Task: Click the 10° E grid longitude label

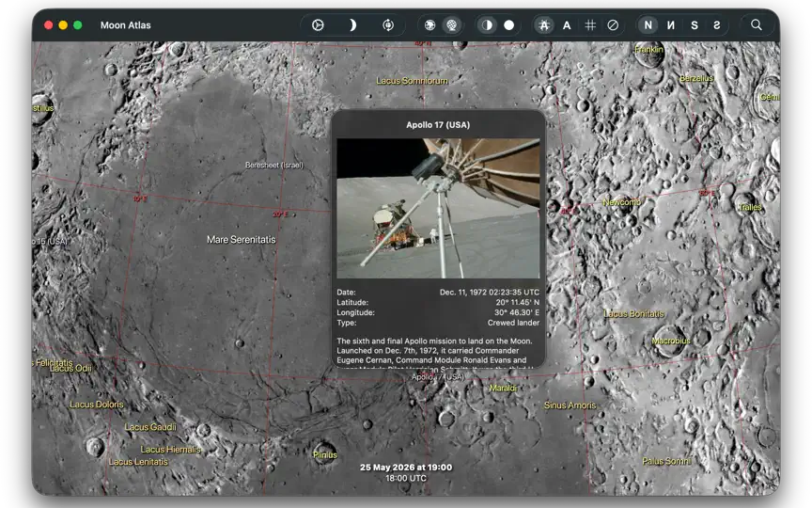Action: click(x=140, y=198)
